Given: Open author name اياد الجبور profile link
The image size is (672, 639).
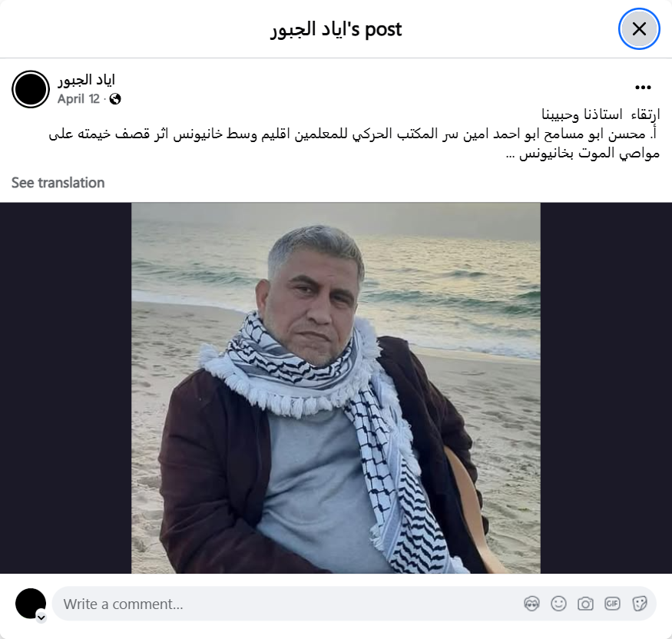Looking at the screenshot, I should (x=86, y=80).
